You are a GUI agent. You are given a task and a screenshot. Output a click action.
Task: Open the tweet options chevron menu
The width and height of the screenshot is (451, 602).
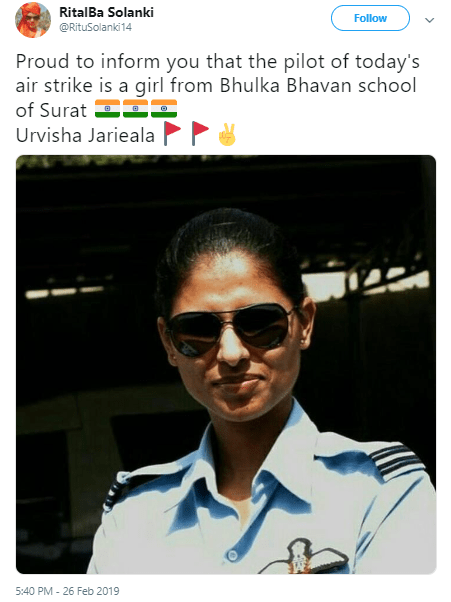click(430, 20)
